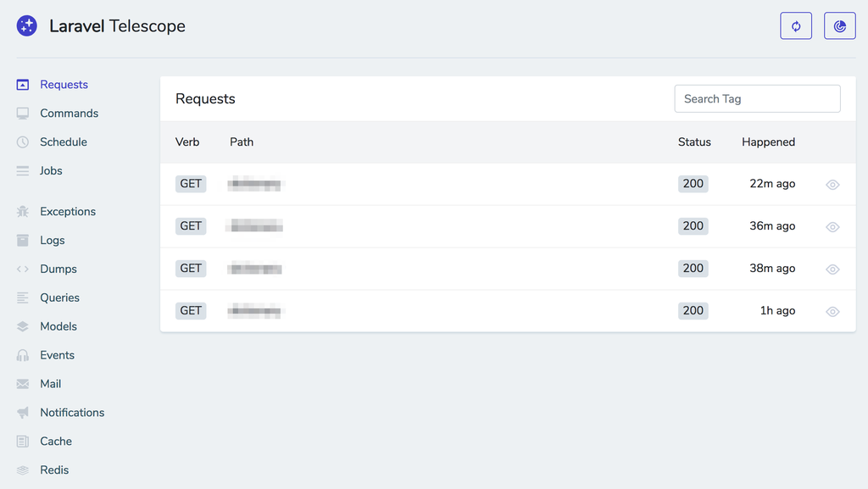Click the Queries lines icon

click(x=23, y=297)
